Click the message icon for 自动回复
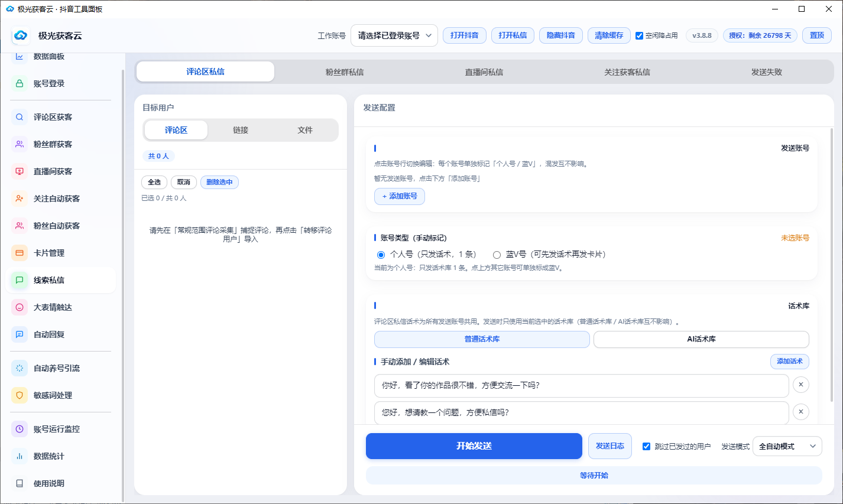 tap(20, 334)
